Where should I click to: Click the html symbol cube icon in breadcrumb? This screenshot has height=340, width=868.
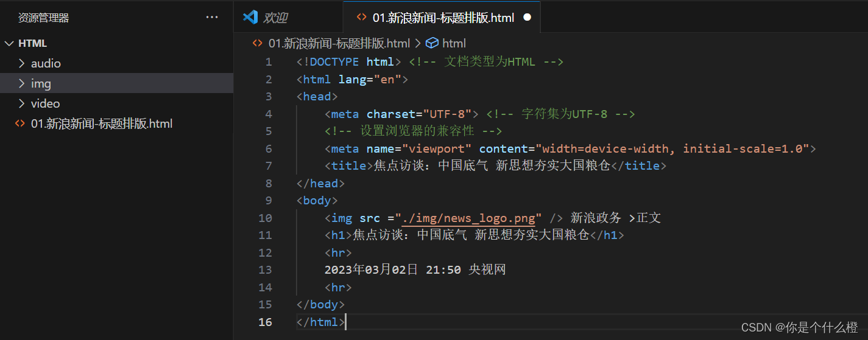tap(432, 43)
